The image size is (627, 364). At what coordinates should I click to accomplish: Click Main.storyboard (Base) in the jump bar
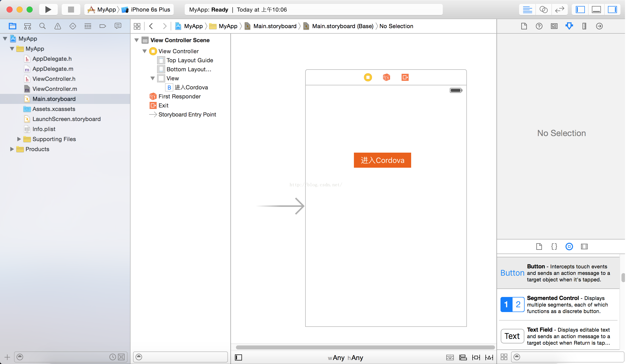(x=338, y=26)
